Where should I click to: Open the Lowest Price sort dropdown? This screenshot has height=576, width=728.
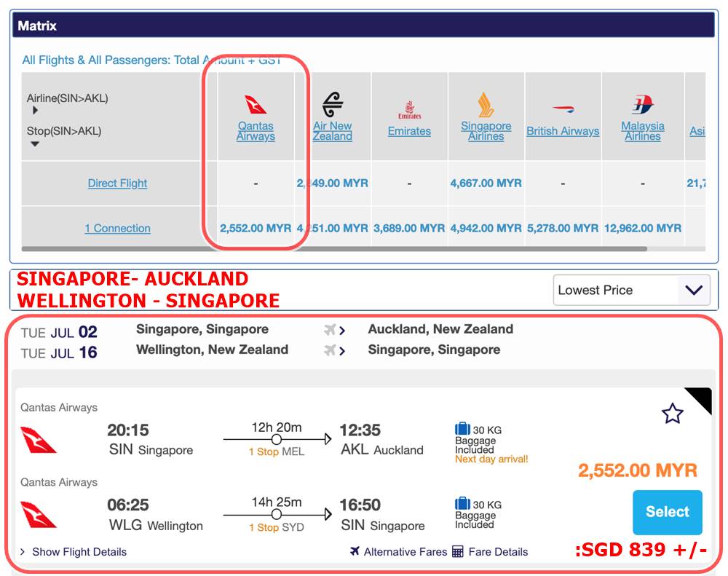(x=631, y=290)
